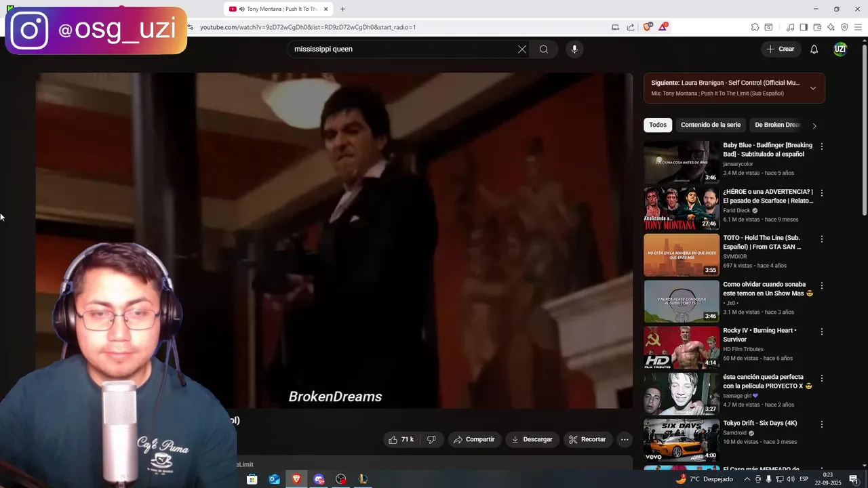Open options for TOTO - Hold The Line video

(x=822, y=239)
